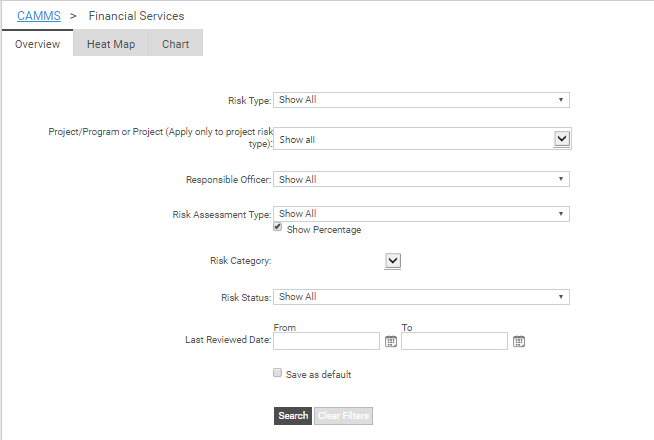Expand the Risk Category dropdown arrow
Image resolution: width=654 pixels, height=440 pixels.
tap(392, 260)
